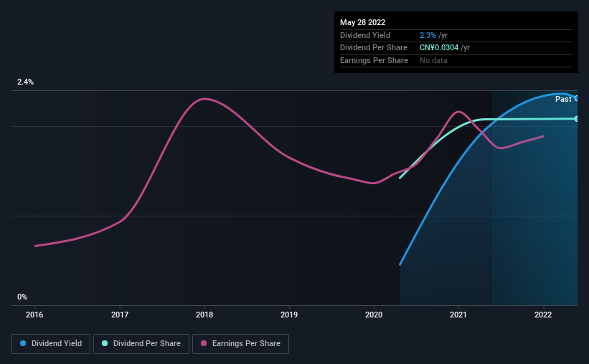Click the 2.3% dividend yield value in tooltip
Image resolution: width=589 pixels, height=364 pixels.
[x=428, y=35]
